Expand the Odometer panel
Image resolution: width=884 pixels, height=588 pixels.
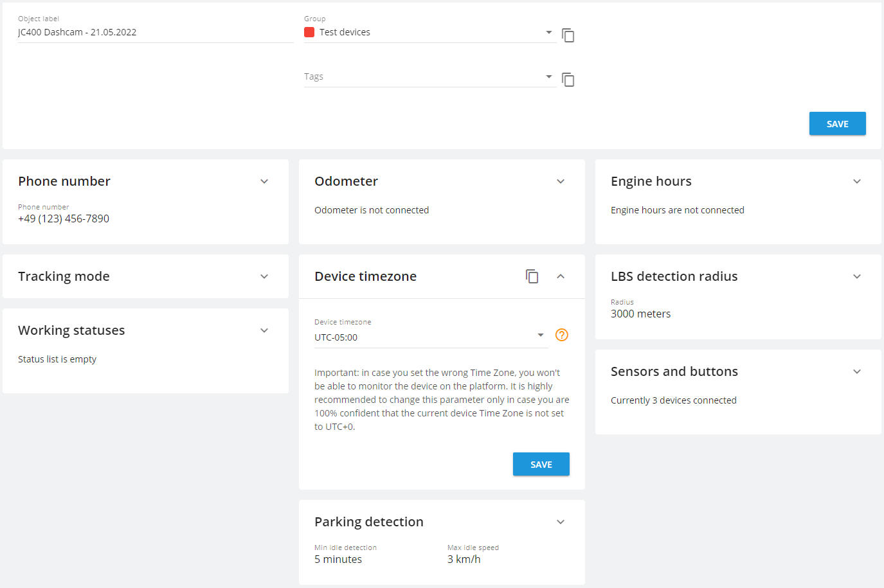coord(561,181)
